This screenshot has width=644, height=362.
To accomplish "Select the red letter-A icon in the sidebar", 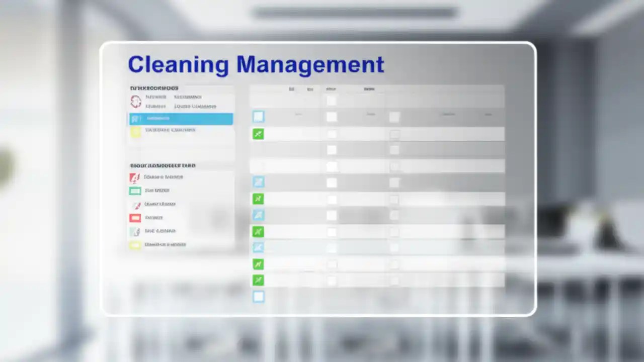I will click(x=135, y=177).
